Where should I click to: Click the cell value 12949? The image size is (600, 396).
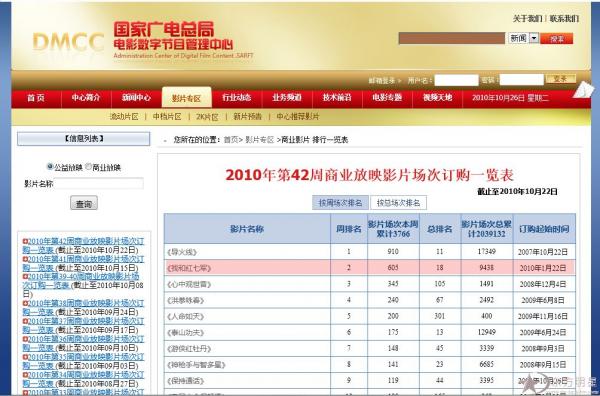pos(487,332)
